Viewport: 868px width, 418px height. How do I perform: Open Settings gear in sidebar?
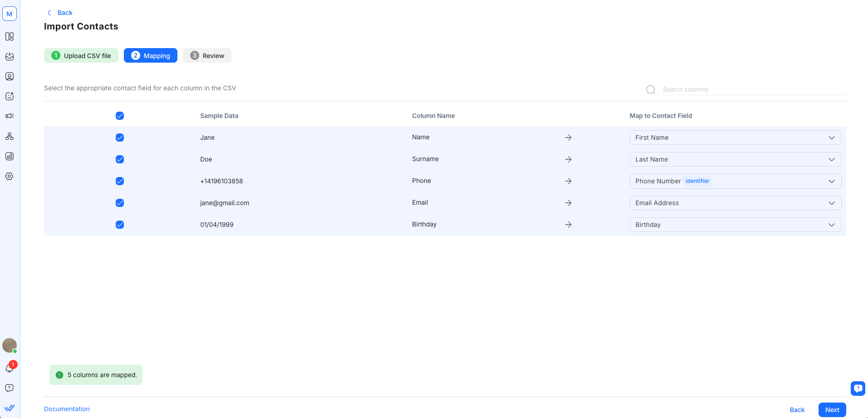click(10, 176)
